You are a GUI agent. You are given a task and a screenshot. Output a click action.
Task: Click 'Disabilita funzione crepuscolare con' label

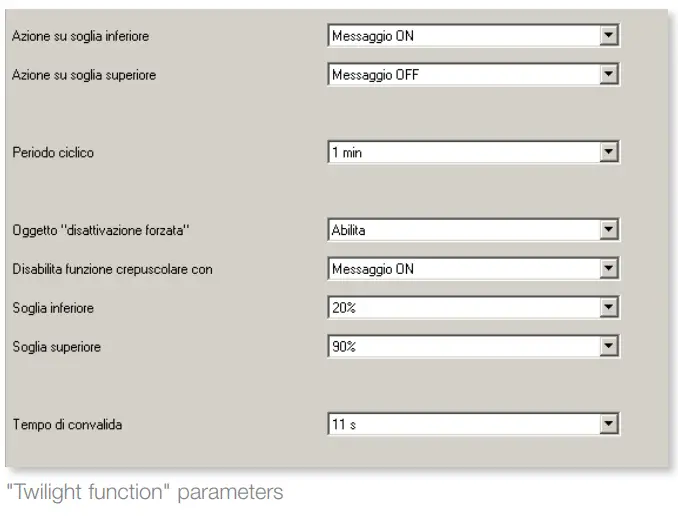point(112,270)
